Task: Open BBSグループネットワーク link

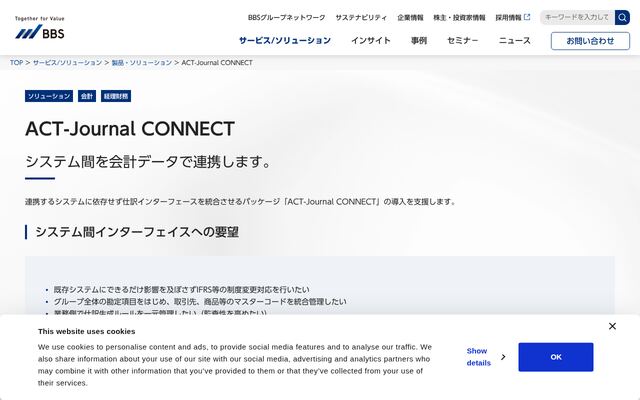Action: click(x=287, y=18)
